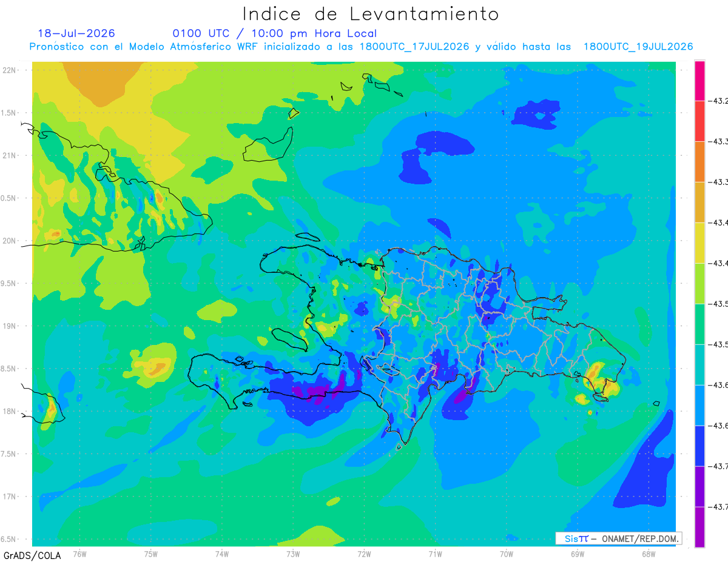Click the '70W' longitude label
728x562 pixels.
[507, 554]
